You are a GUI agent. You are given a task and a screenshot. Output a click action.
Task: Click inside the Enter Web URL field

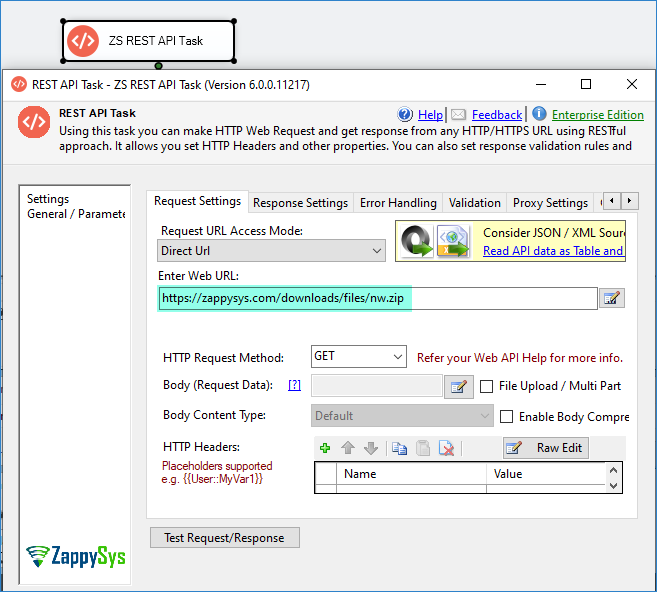pos(377,298)
